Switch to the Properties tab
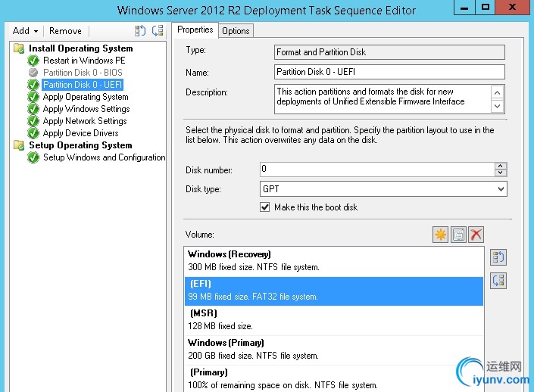This screenshot has height=392, width=534. 195,30
